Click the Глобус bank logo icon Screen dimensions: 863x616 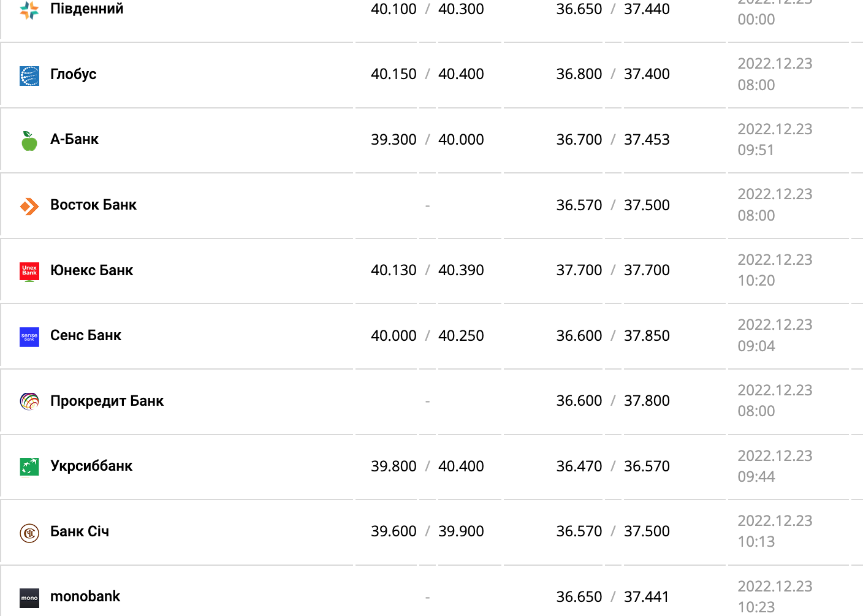29,75
